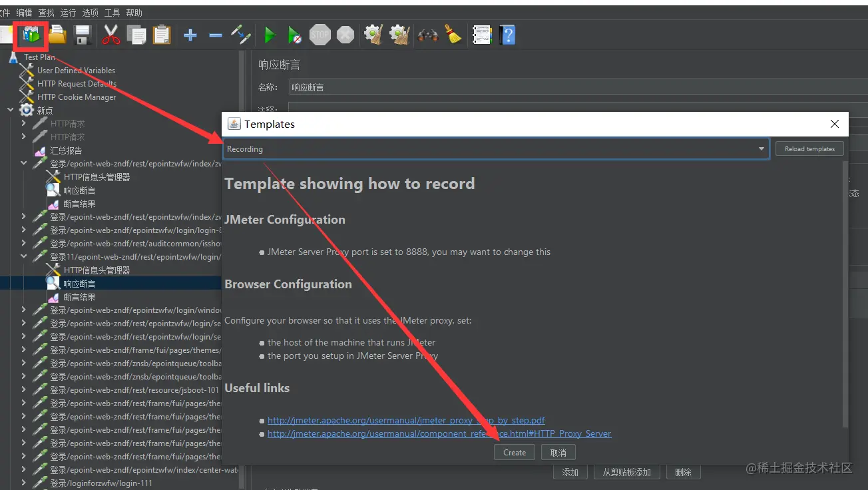Select the 登录 login/login-8 row
Image resolution: width=868 pixels, height=490 pixels.
click(x=134, y=230)
